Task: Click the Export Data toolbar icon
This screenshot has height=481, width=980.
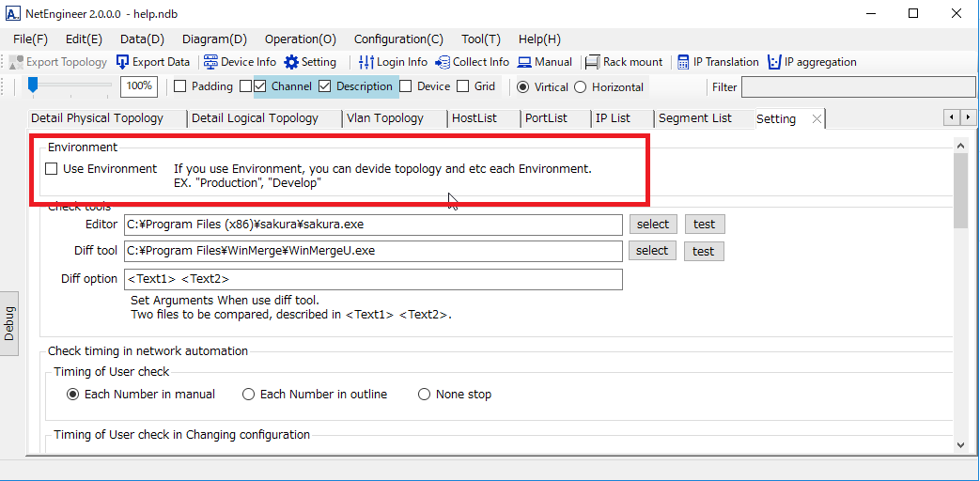Action: [x=123, y=62]
